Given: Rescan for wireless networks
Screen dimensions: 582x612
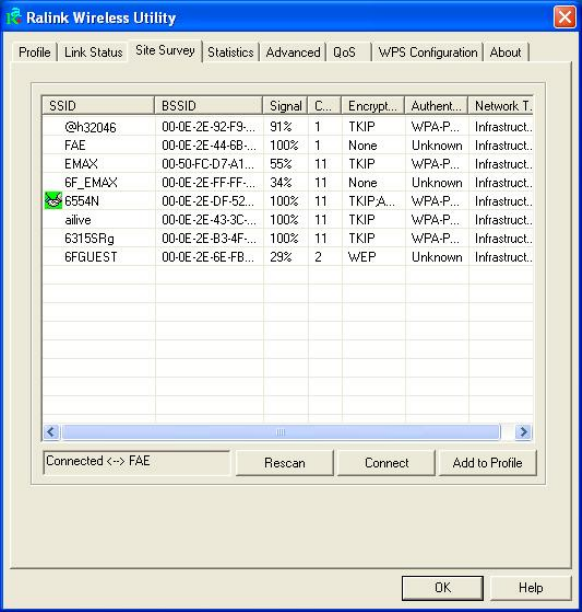Looking at the screenshot, I should tap(285, 463).
